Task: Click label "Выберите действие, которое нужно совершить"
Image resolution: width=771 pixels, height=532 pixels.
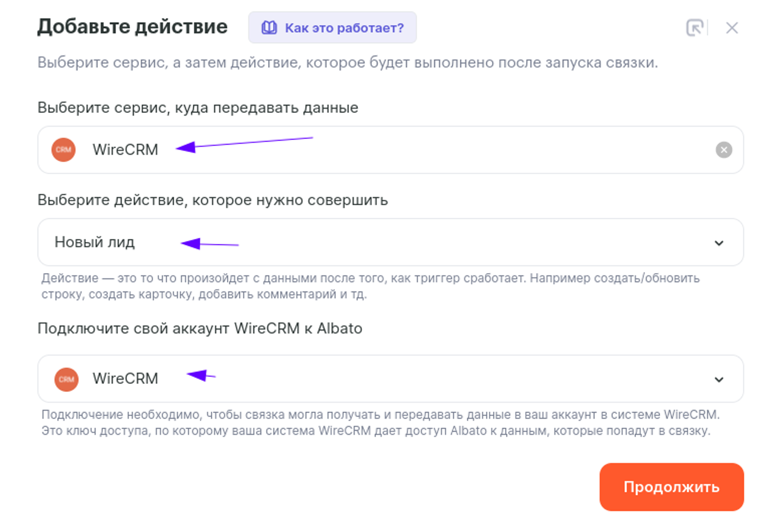Action: (x=212, y=200)
